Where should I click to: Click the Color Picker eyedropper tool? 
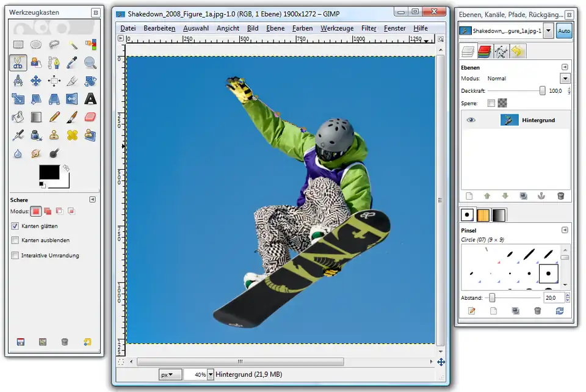coord(73,62)
